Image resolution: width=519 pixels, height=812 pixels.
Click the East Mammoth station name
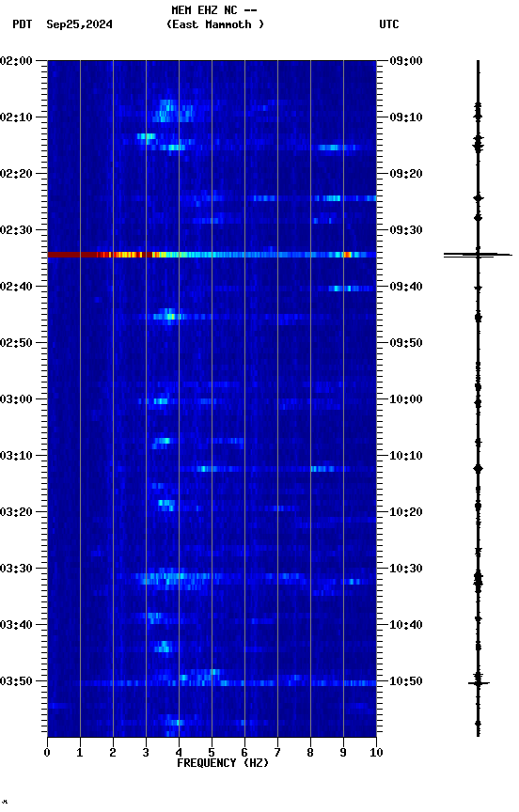215,24
